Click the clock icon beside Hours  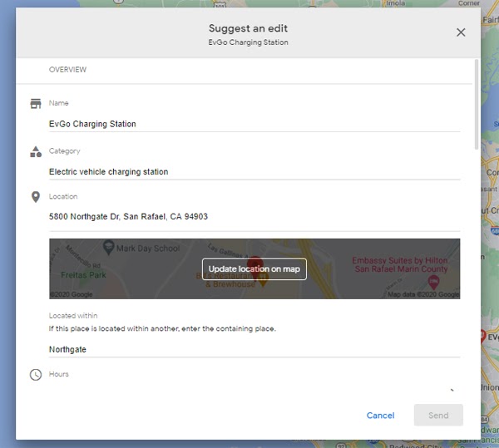click(36, 375)
